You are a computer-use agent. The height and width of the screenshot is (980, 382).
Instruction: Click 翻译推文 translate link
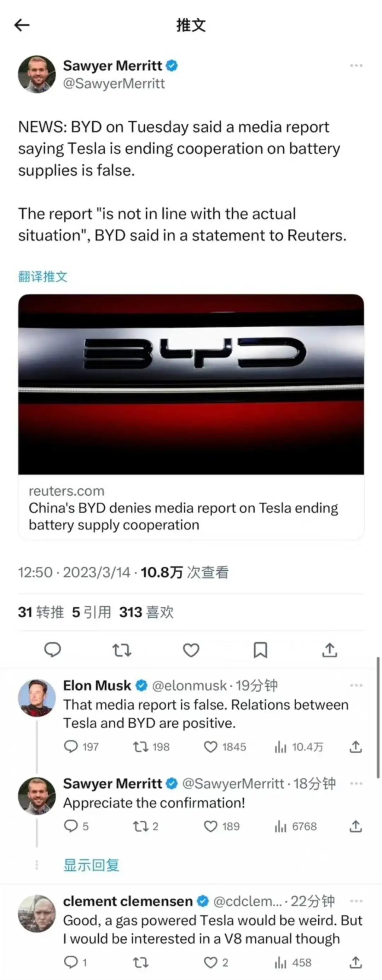pos(42,276)
